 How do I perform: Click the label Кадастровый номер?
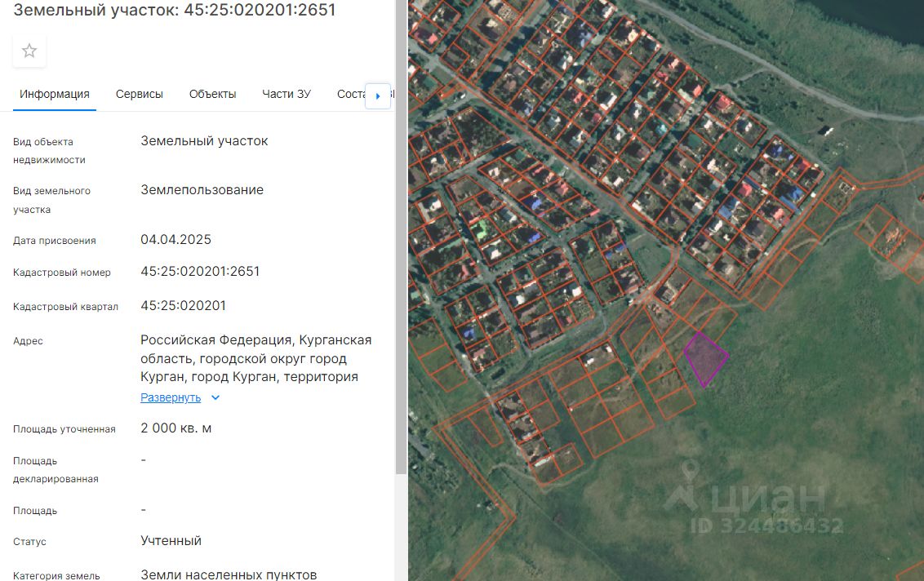62,273
